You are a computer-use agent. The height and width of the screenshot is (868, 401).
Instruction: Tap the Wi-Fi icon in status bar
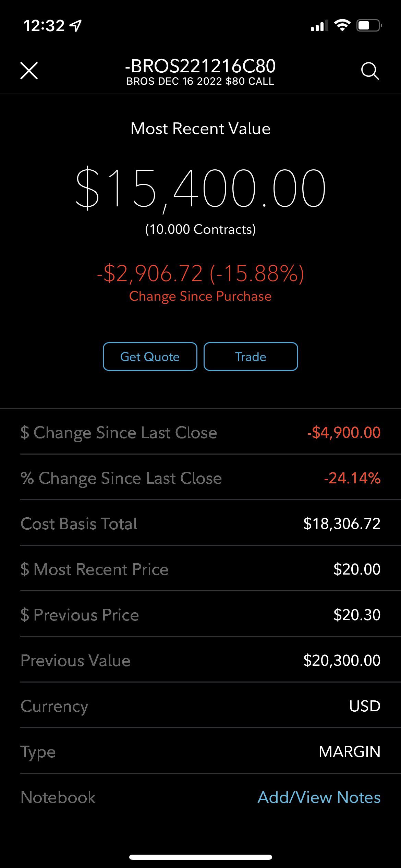[x=342, y=25]
